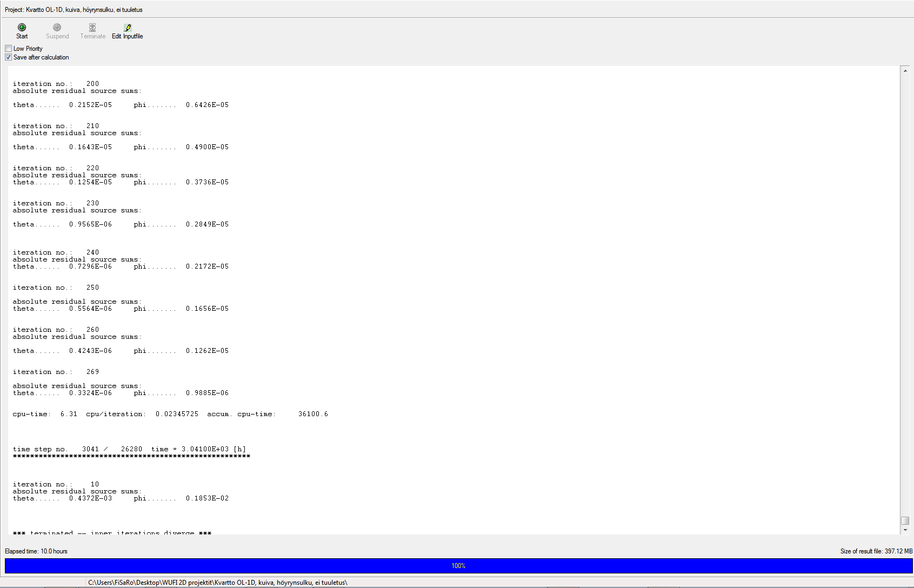The image size is (914, 588).
Task: Click the log scrollbar up arrow
Action: coord(905,71)
